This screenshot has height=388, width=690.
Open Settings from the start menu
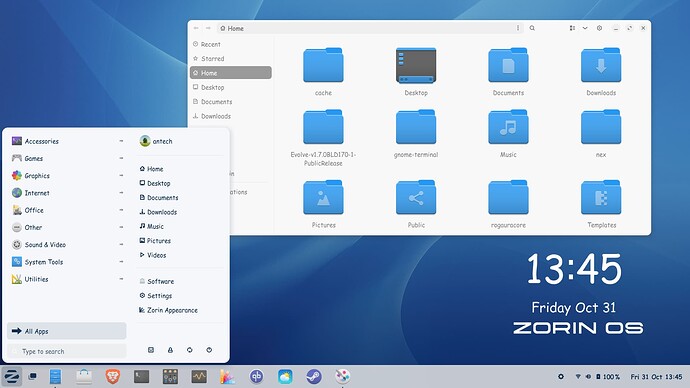[156, 296]
